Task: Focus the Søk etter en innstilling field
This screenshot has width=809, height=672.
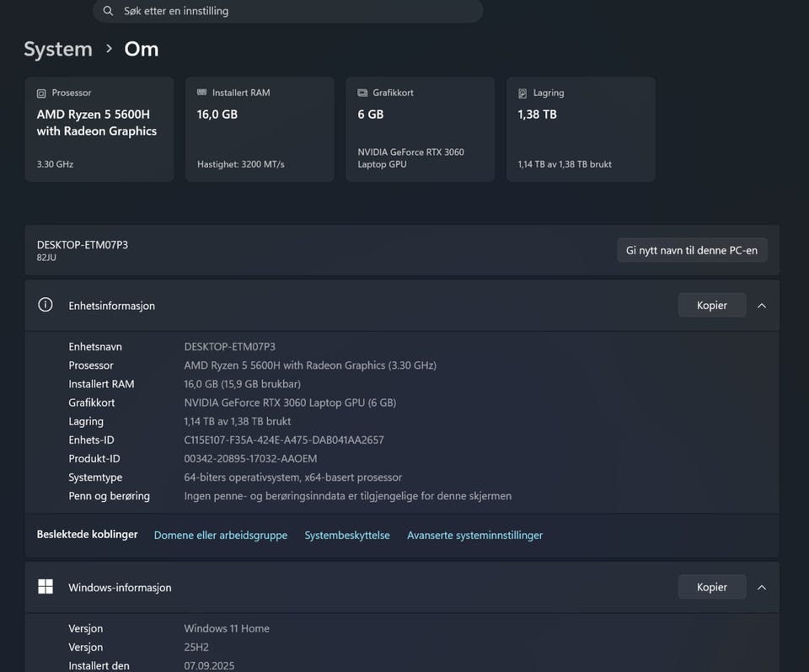Action: tap(288, 11)
